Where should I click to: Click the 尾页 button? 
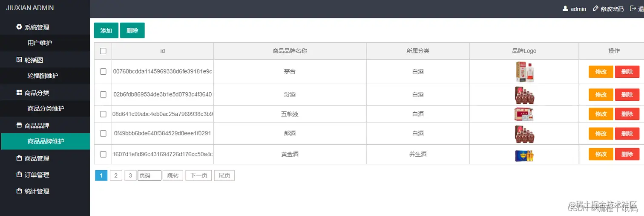(224, 175)
